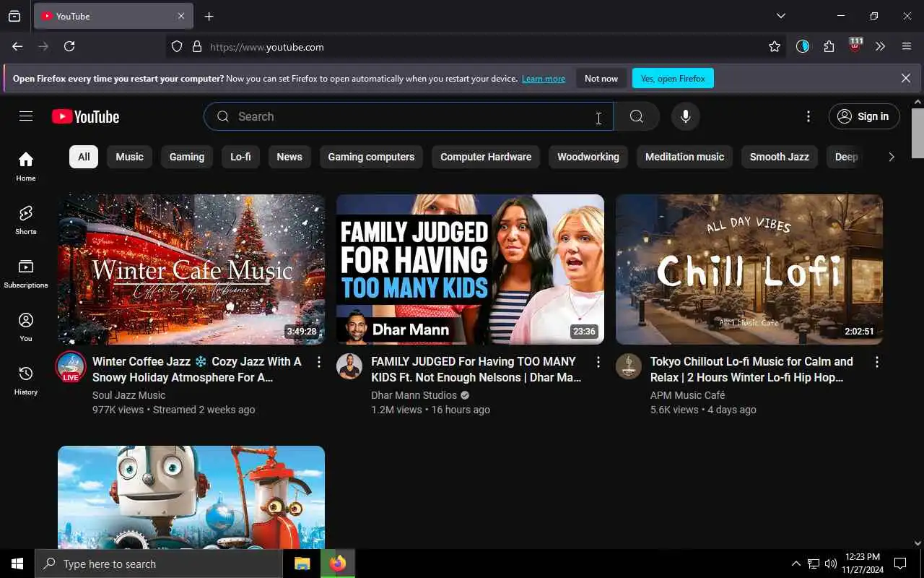Open a new tab with plus button
Screen dimensions: 924x578
pos(209,16)
